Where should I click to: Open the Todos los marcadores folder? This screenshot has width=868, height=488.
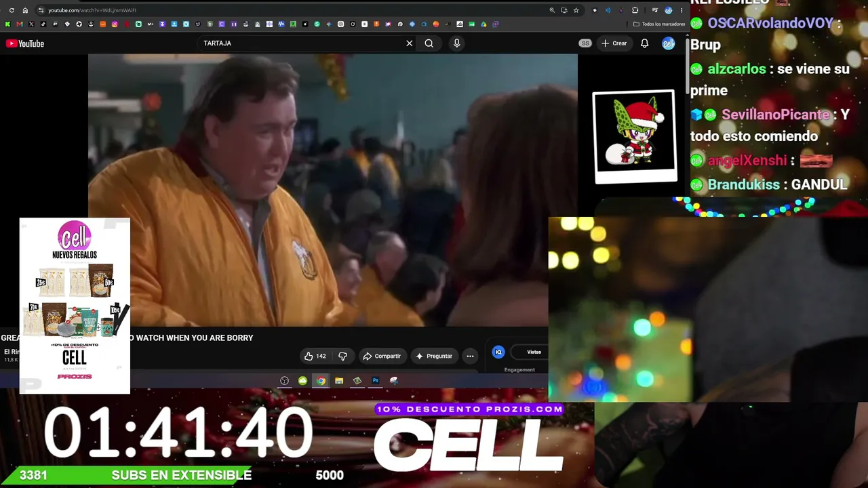659,24
